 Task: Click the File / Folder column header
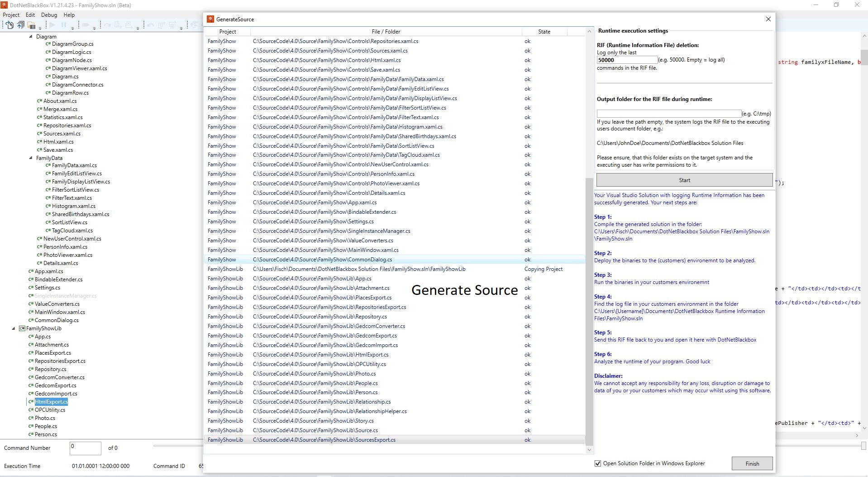(x=386, y=32)
